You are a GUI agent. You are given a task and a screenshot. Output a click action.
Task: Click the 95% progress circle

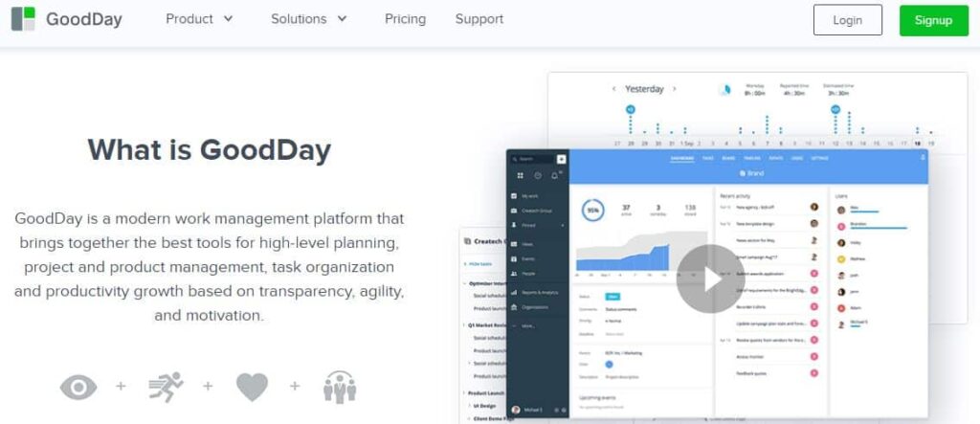(593, 211)
